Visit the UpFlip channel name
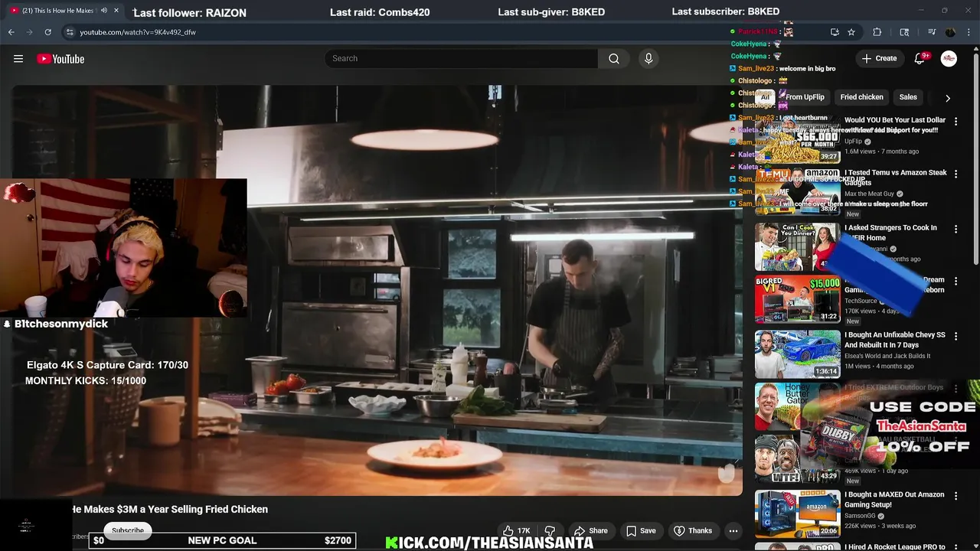Screen dimensions: 980x551 pos(853,142)
